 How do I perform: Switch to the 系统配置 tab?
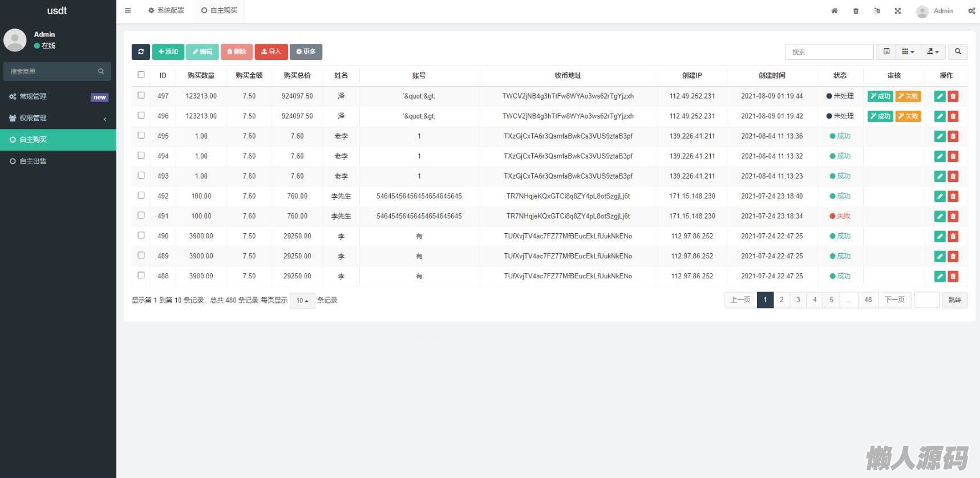click(166, 10)
